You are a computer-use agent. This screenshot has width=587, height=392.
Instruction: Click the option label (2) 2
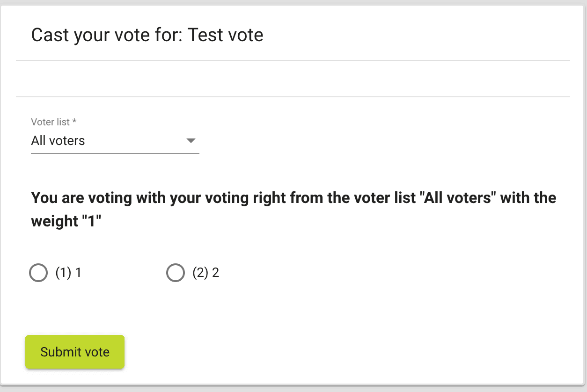coord(205,272)
